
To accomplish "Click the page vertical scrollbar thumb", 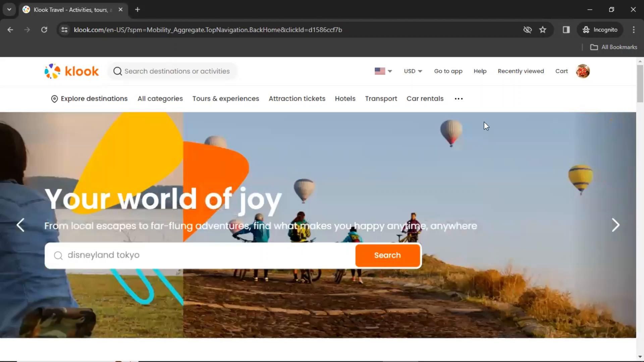I will [x=640, y=84].
